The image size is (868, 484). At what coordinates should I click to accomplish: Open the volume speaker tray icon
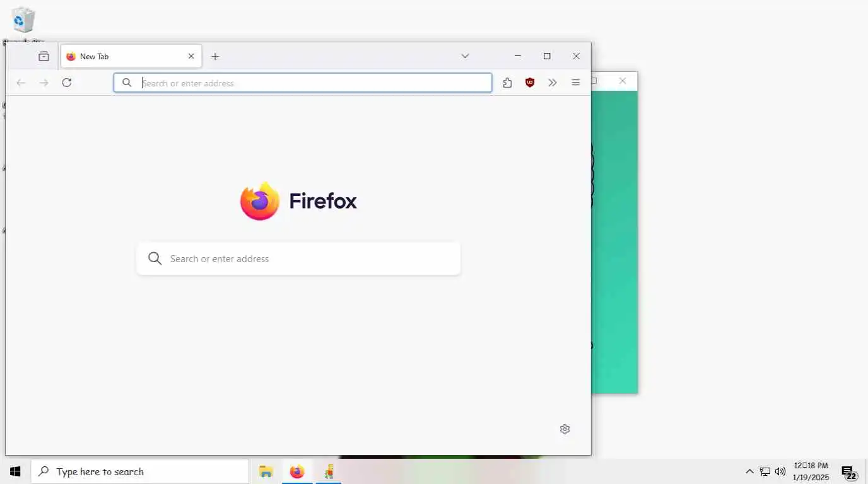[x=780, y=471]
